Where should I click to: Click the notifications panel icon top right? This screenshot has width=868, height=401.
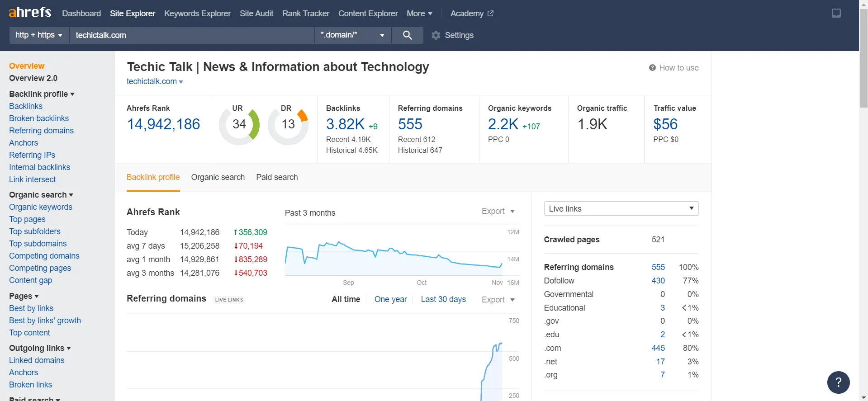[836, 13]
